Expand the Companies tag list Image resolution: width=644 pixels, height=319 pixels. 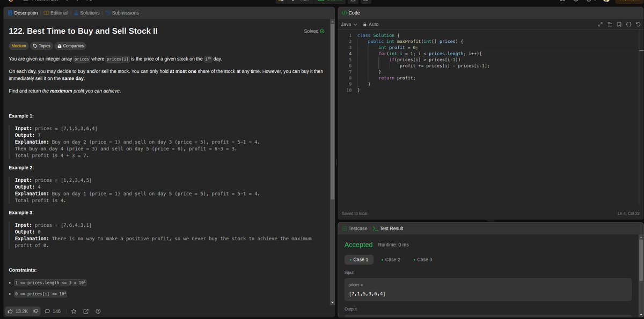[70, 46]
